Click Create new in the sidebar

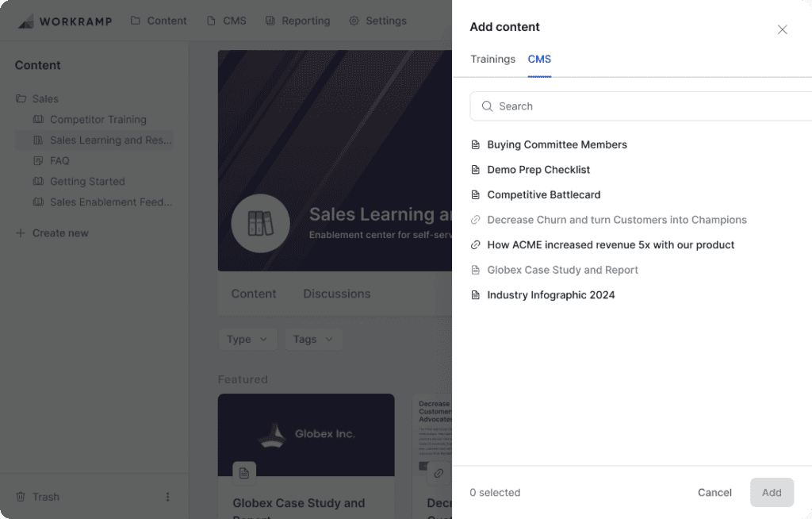tap(60, 233)
